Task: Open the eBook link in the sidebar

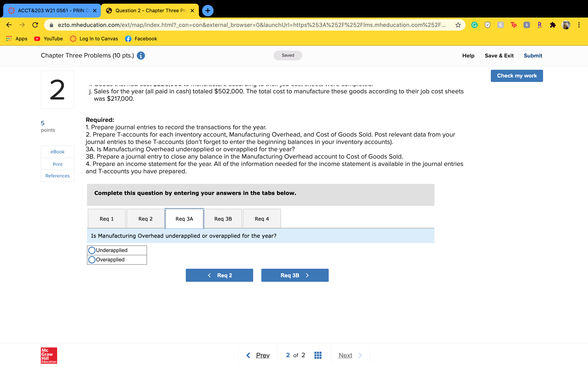Action: (x=57, y=152)
